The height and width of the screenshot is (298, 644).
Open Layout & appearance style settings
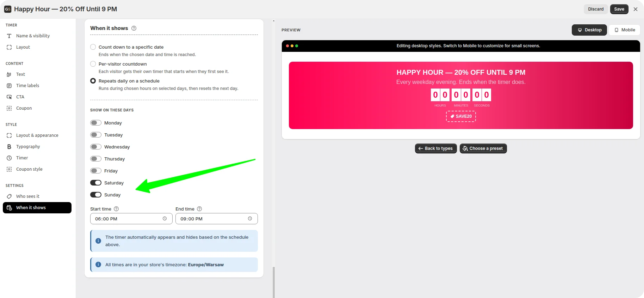[37, 135]
